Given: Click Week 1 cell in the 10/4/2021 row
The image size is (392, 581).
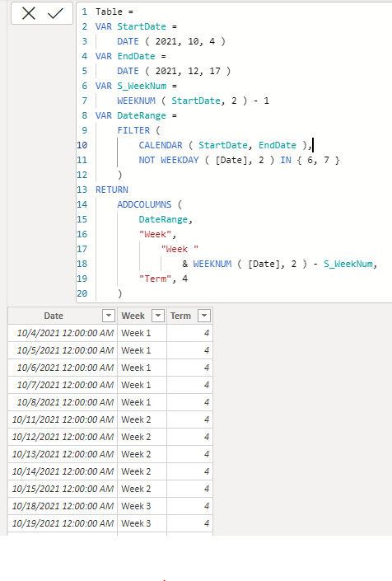Looking at the screenshot, I should tap(142, 333).
